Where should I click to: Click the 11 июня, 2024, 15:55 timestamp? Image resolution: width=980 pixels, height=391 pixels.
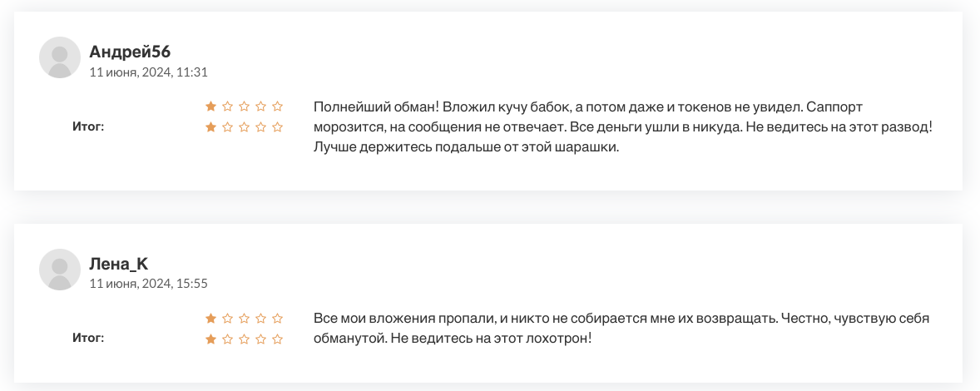point(148,284)
